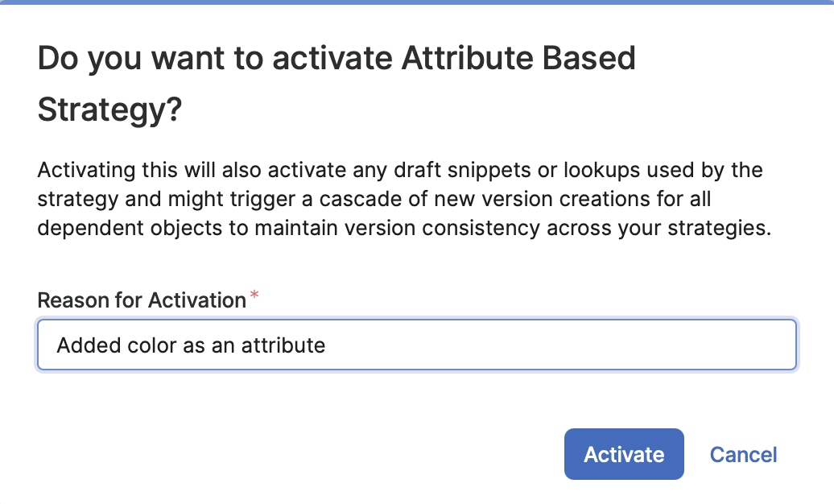The image size is (834, 504).
Task: Click the dialog heading text
Action: (336, 59)
